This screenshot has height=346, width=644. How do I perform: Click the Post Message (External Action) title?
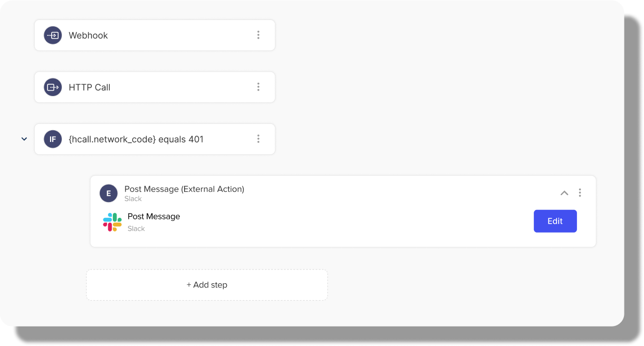pos(184,189)
